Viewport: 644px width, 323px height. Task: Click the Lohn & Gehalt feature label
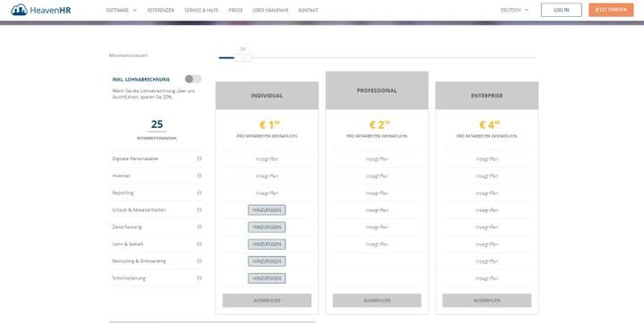click(x=128, y=244)
